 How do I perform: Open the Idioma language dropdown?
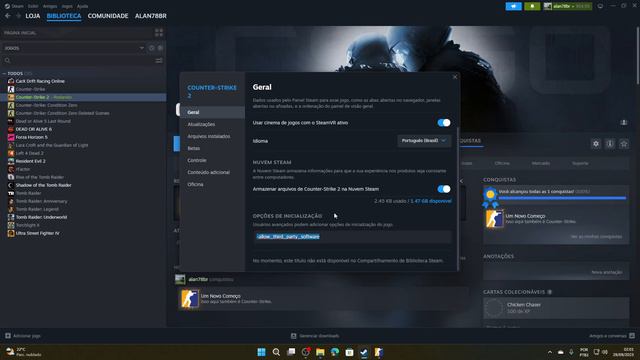point(424,140)
